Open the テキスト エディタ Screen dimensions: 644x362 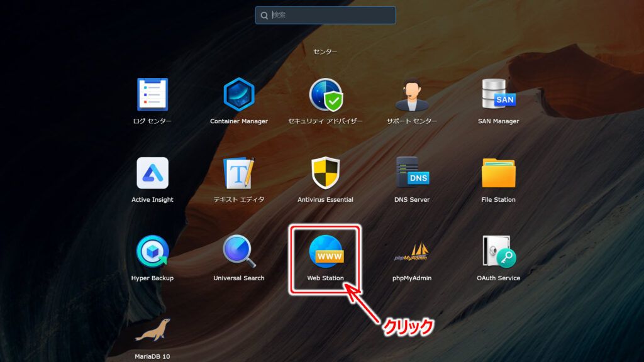click(x=238, y=174)
